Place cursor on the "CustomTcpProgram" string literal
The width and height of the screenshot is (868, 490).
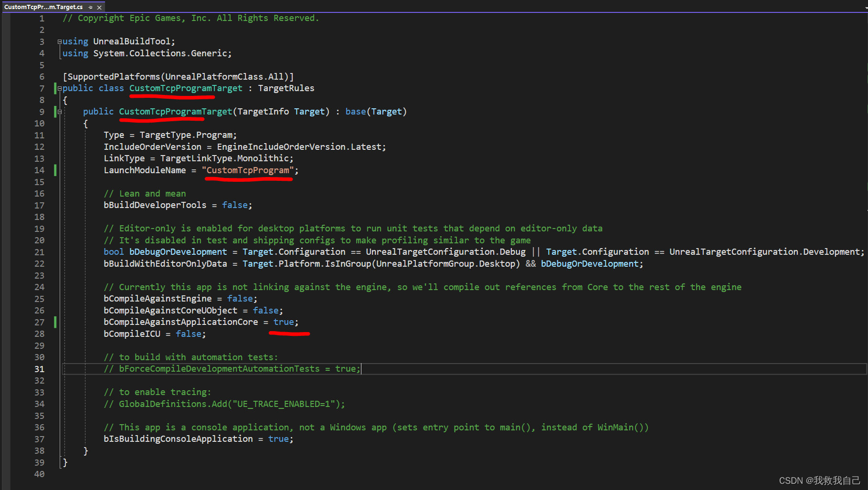(248, 170)
